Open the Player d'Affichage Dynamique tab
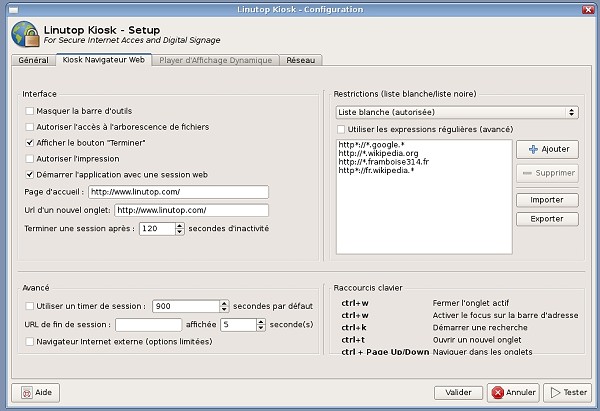This screenshot has width=600, height=411. click(x=215, y=60)
